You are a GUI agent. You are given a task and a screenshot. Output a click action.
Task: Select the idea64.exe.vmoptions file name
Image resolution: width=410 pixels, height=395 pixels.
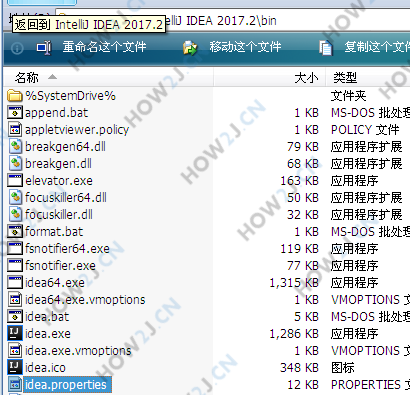click(85, 300)
